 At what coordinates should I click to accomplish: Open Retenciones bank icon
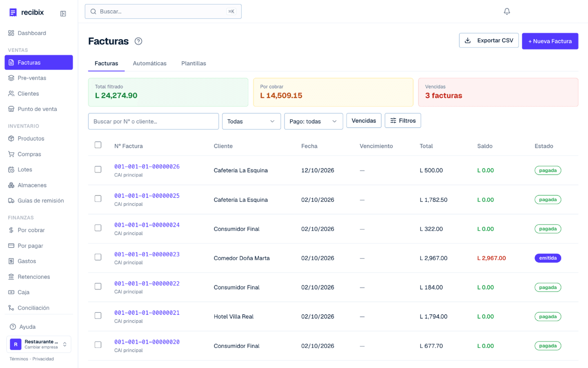click(11, 277)
